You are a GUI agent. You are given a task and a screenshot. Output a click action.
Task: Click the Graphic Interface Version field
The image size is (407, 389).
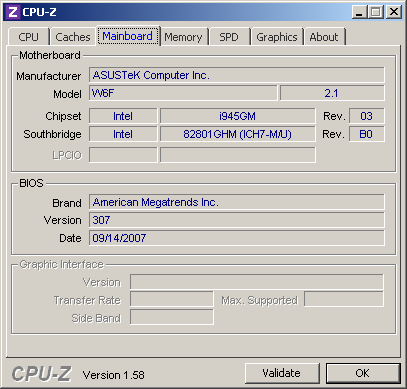[x=257, y=282]
